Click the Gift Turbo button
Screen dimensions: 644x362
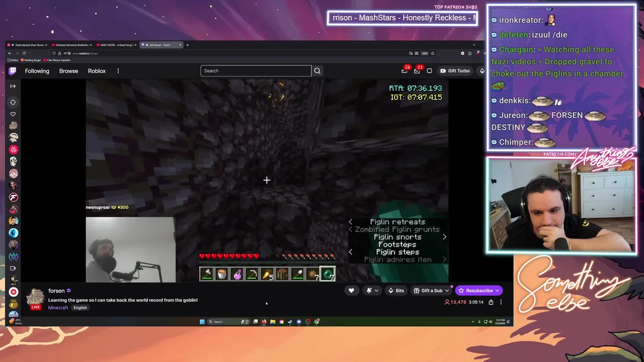click(x=455, y=71)
